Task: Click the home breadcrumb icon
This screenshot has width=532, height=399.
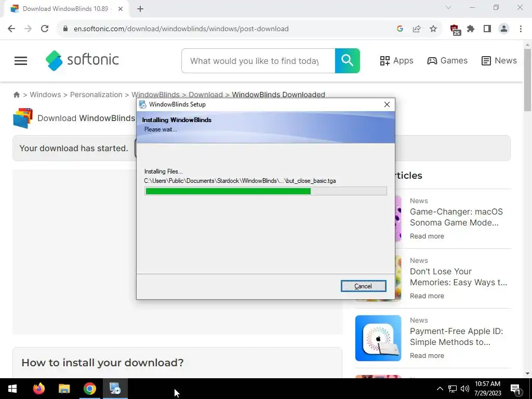Action: point(16,95)
